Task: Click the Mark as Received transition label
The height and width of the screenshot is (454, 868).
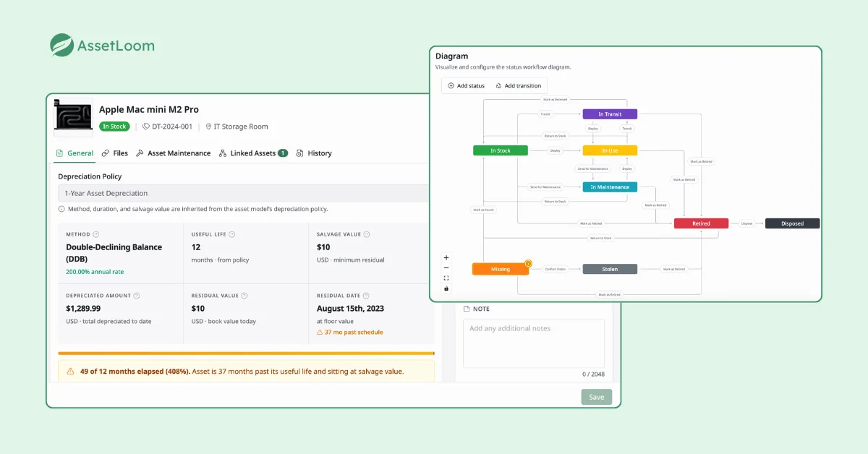Action: 555,100
